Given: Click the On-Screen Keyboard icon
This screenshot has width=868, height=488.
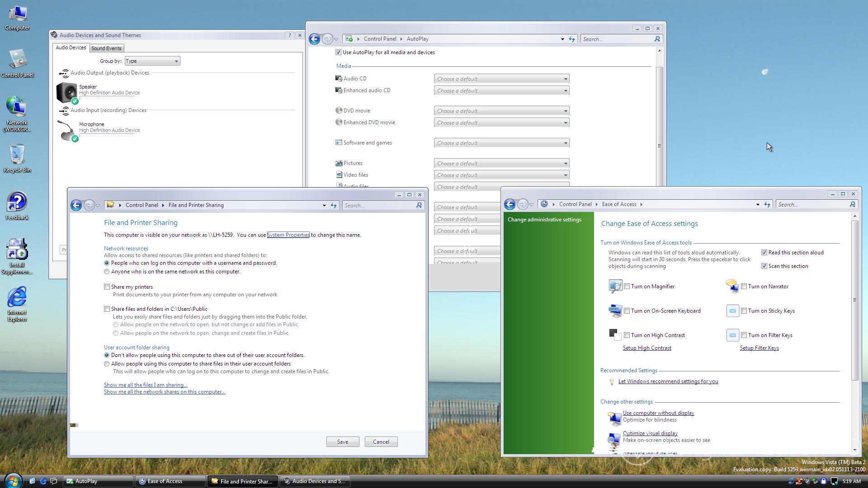Looking at the screenshot, I should click(x=615, y=311).
